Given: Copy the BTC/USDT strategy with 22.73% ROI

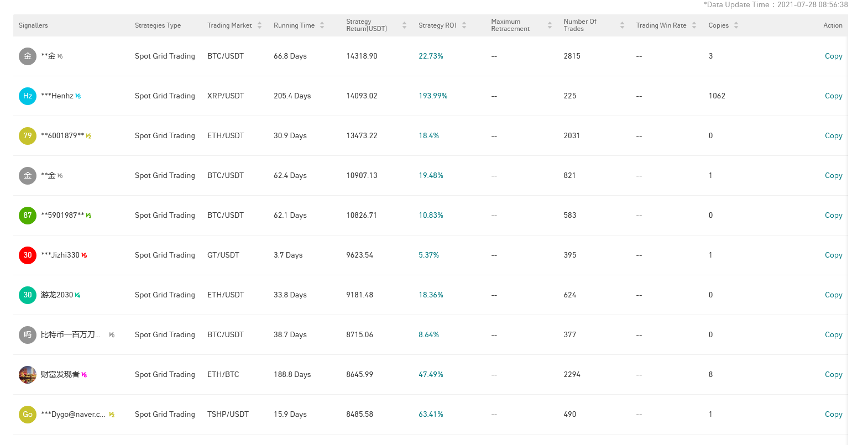Looking at the screenshot, I should coord(833,56).
